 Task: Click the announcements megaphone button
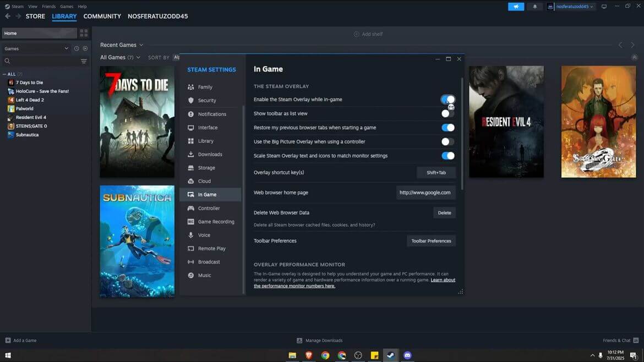[x=516, y=7]
